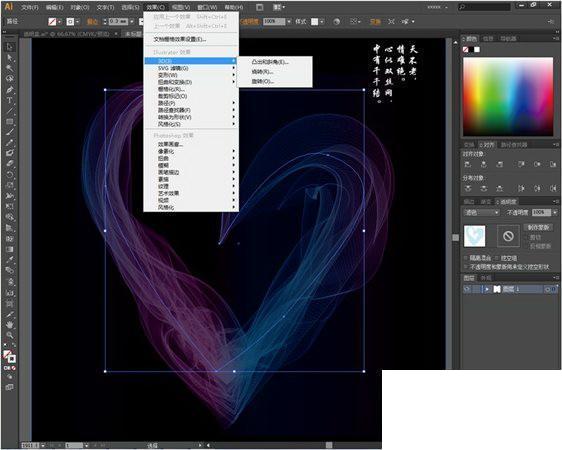This screenshot has height=450, width=562.
Task: Open the stroke weight dropdown
Action: pos(132,22)
